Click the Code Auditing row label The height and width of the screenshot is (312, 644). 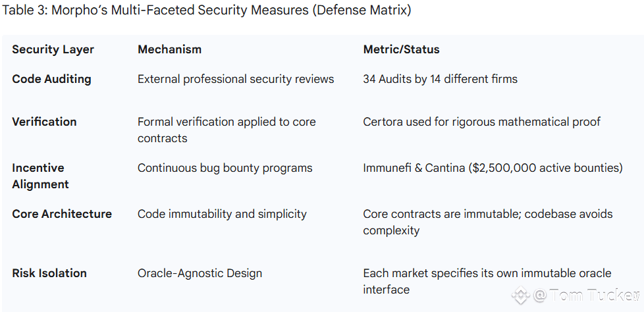(x=52, y=79)
